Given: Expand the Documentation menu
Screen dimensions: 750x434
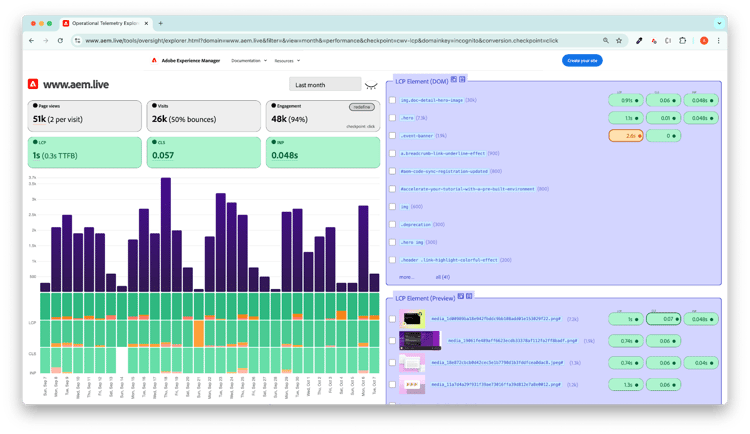Looking at the screenshot, I should 249,61.
